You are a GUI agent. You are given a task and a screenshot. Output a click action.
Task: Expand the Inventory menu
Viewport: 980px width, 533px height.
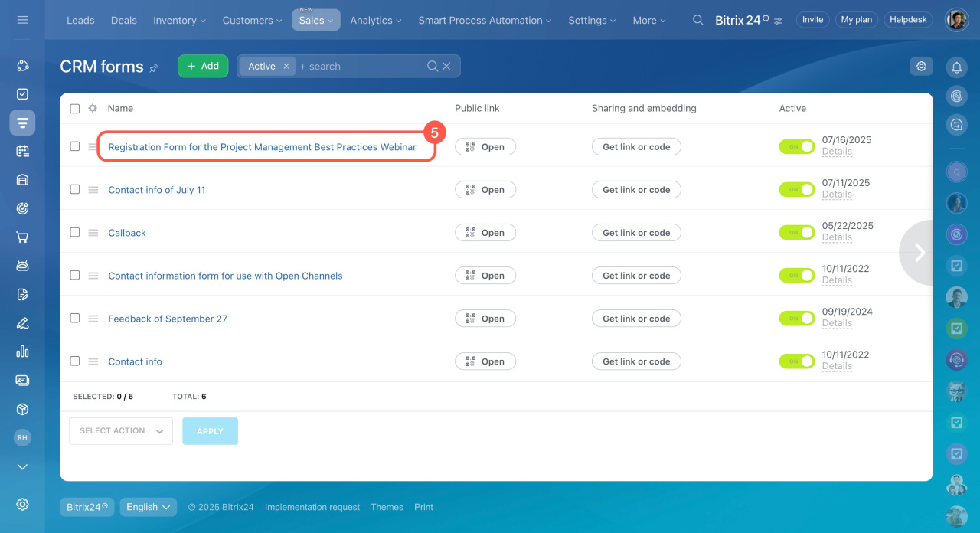pyautogui.click(x=179, y=20)
